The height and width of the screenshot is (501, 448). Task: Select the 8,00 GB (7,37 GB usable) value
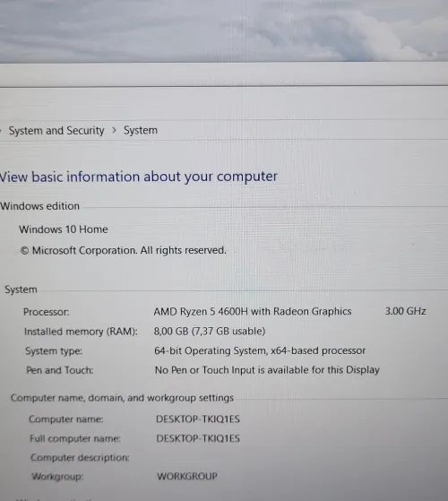point(210,332)
